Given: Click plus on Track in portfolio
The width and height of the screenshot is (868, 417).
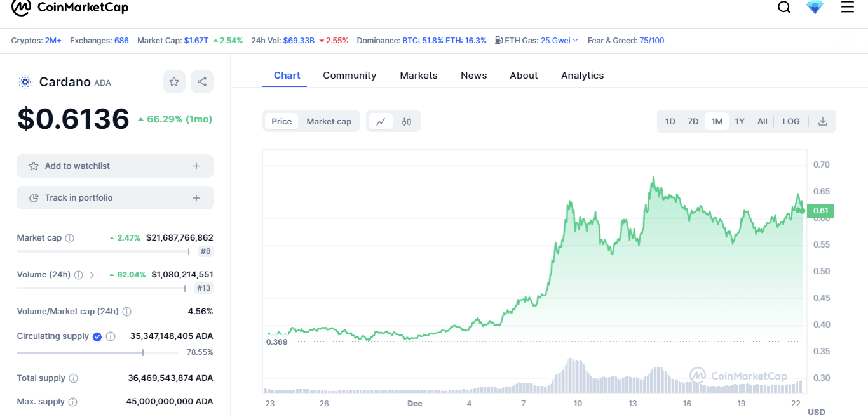Looking at the screenshot, I should pos(196,198).
